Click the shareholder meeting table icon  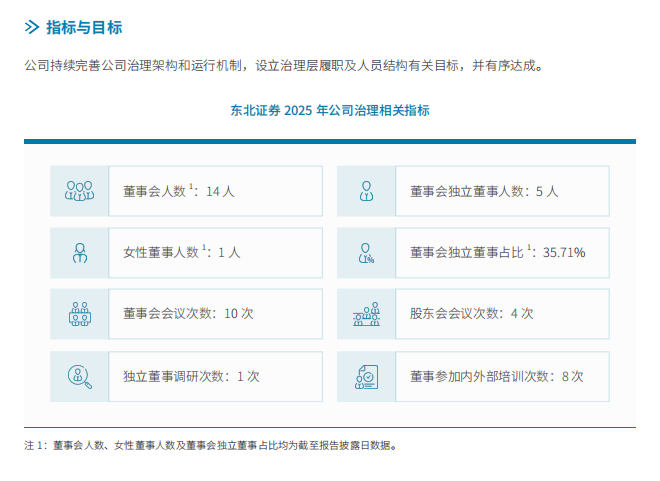pos(366,314)
